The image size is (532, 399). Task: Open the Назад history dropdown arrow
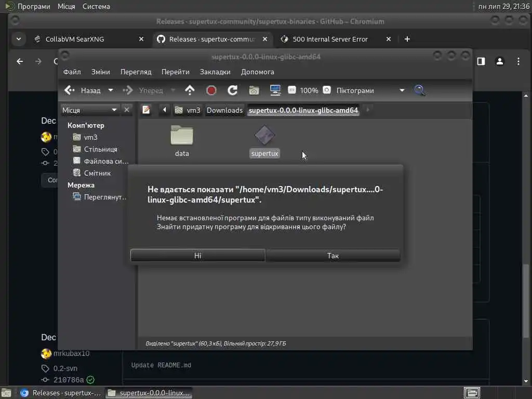(111, 90)
